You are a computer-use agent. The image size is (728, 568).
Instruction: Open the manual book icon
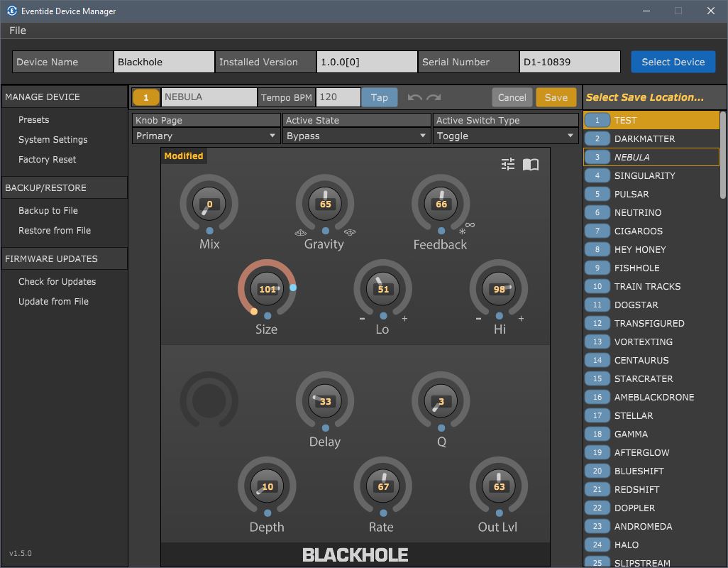(531, 165)
